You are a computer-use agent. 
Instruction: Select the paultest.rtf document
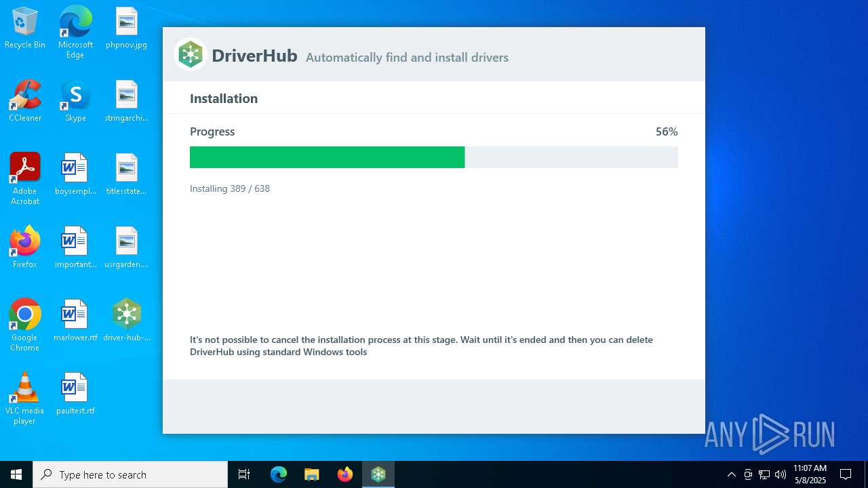(75, 394)
